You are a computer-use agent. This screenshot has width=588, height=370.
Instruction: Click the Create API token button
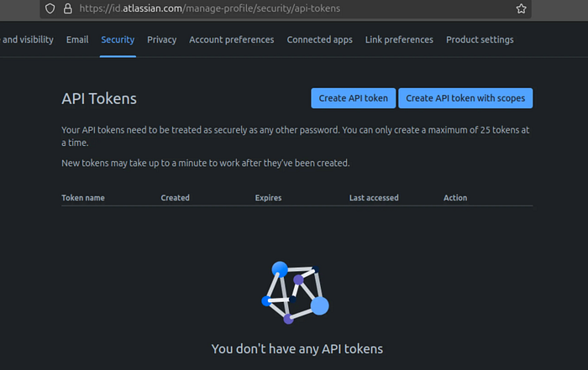pyautogui.click(x=354, y=98)
